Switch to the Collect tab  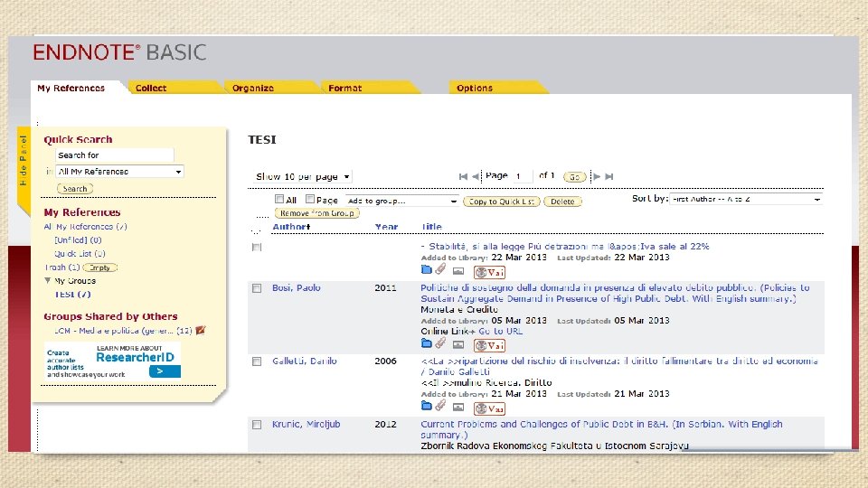pyautogui.click(x=151, y=88)
